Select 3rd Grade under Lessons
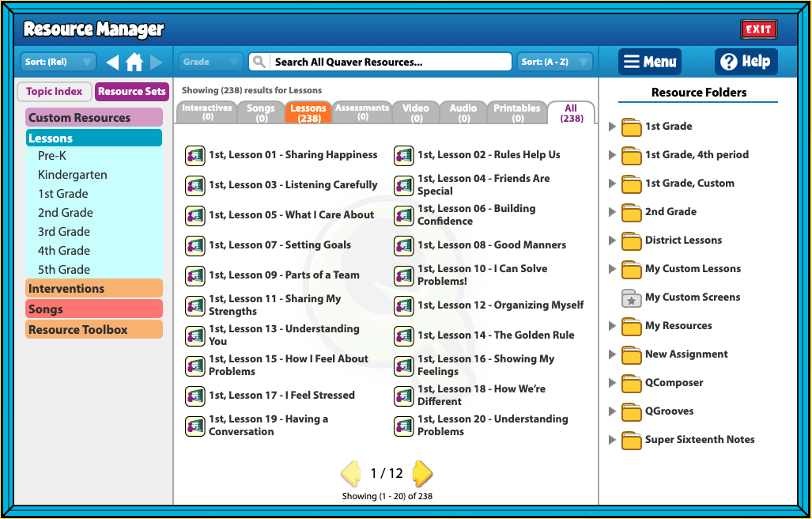This screenshot has width=812, height=519. pyautogui.click(x=64, y=232)
